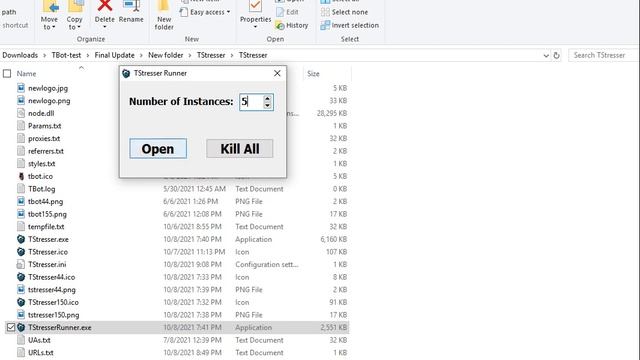Open the Easy access dropdown

tap(205, 12)
